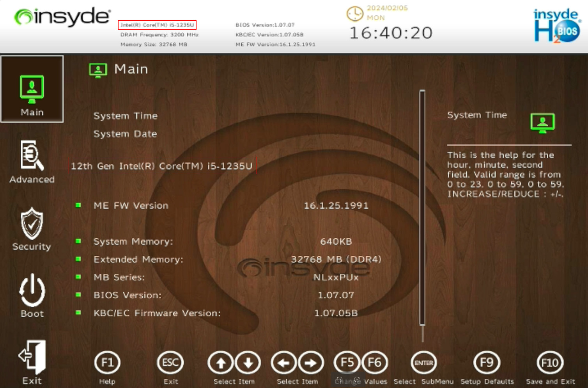Select the System Date entry

[x=125, y=134]
